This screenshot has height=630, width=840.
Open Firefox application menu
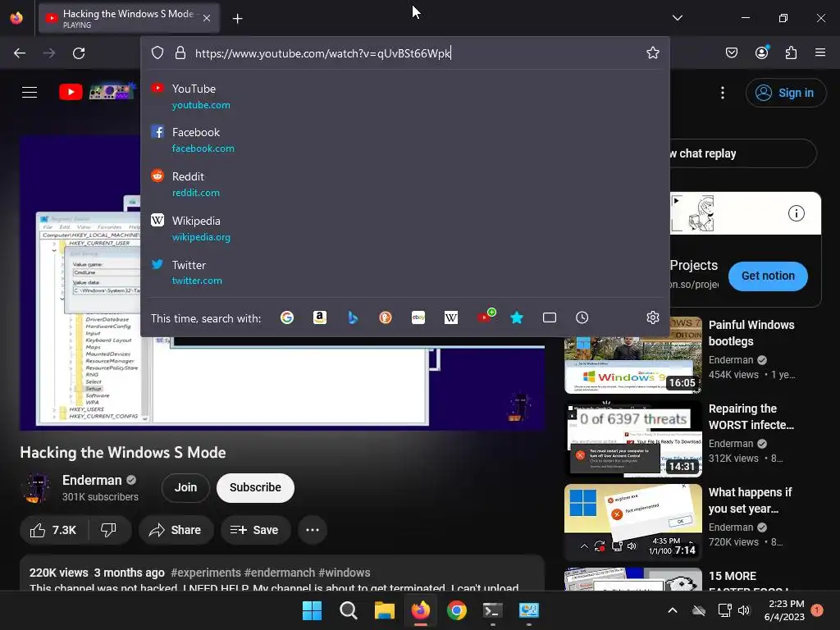820,52
